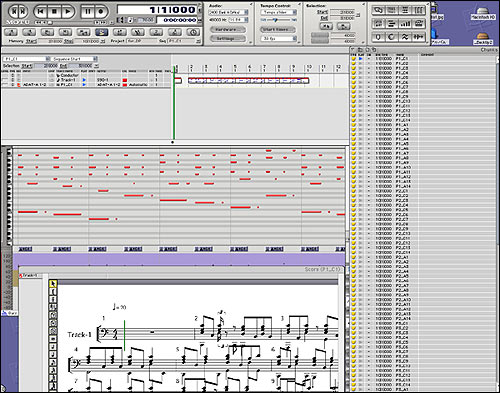The width and height of the screenshot is (500, 393).
Task: Click the Rewind to start transport button
Action: [41, 12]
